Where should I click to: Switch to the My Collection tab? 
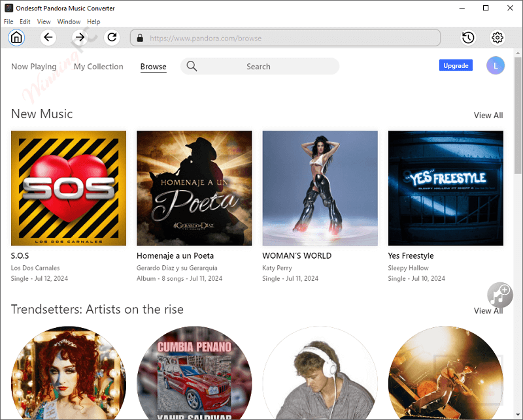click(99, 67)
